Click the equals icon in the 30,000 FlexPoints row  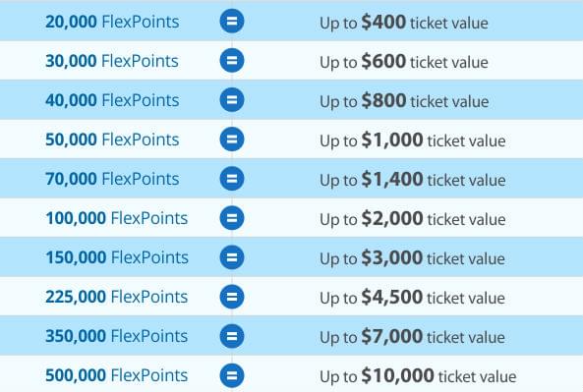click(x=232, y=60)
